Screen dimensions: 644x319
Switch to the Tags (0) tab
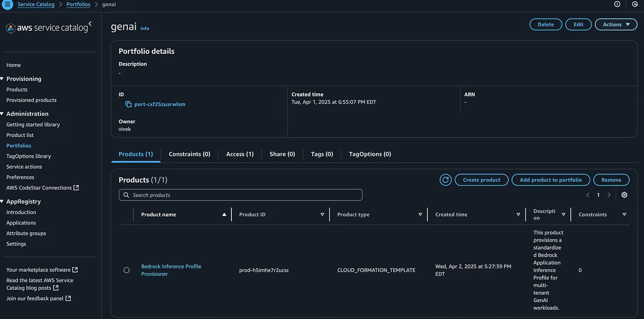pyautogui.click(x=322, y=154)
